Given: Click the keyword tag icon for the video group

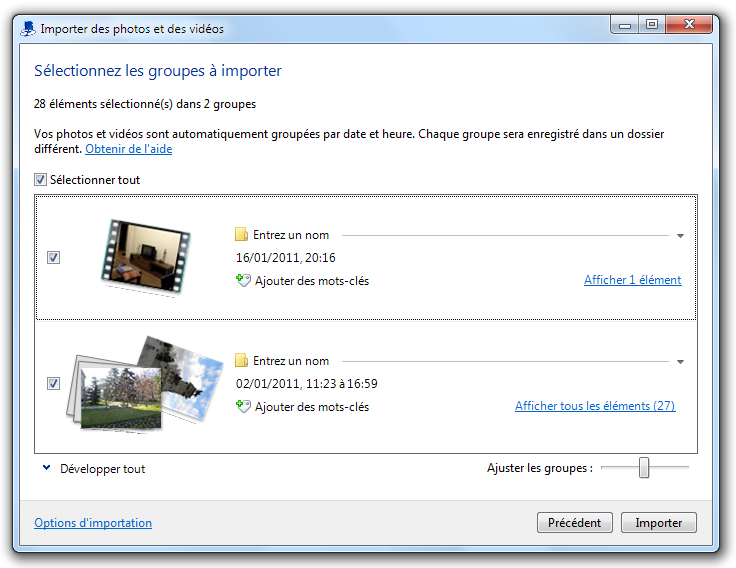Looking at the screenshot, I should click(x=241, y=281).
